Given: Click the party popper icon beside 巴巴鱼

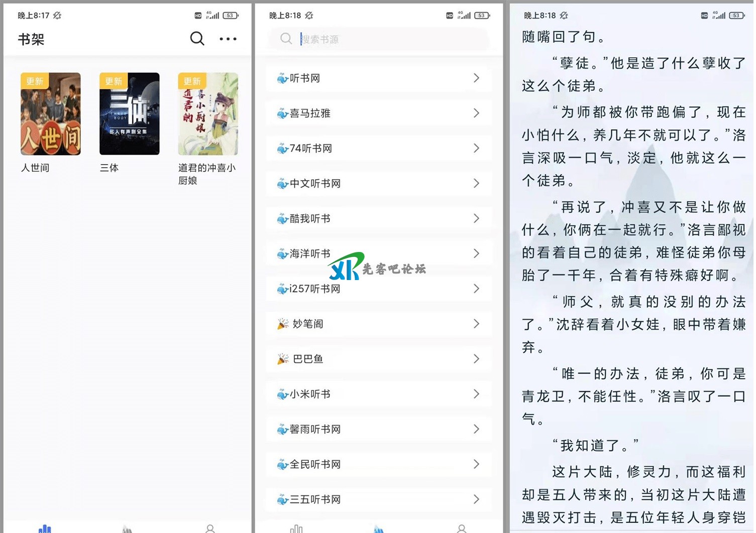Looking at the screenshot, I should tap(283, 359).
